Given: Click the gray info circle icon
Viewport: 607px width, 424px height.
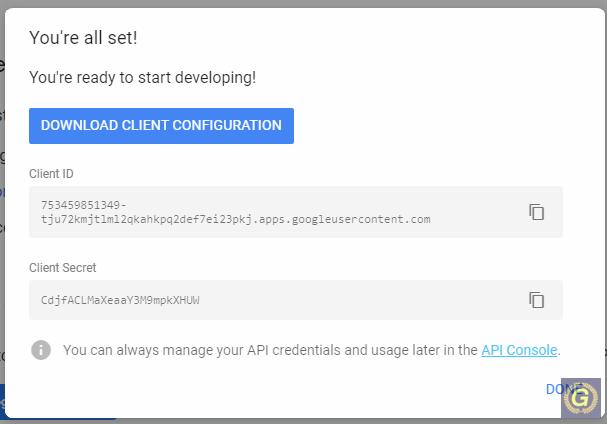Looking at the screenshot, I should [41, 350].
